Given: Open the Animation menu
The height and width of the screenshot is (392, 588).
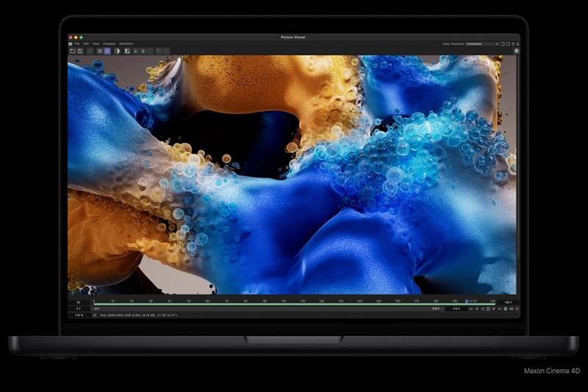Looking at the screenshot, I should [x=126, y=44].
